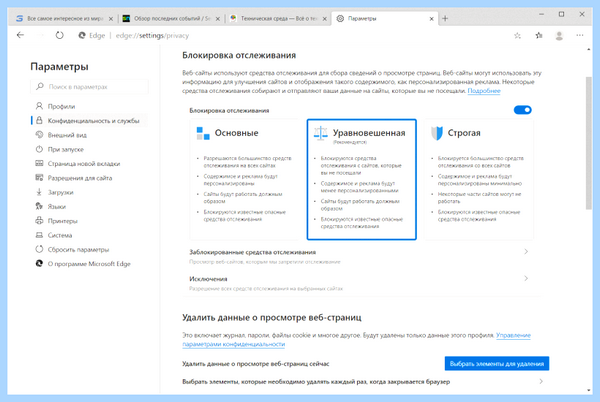Screen dimensions: 600x402
Task: Close the Параметры tab
Action: [432, 18]
